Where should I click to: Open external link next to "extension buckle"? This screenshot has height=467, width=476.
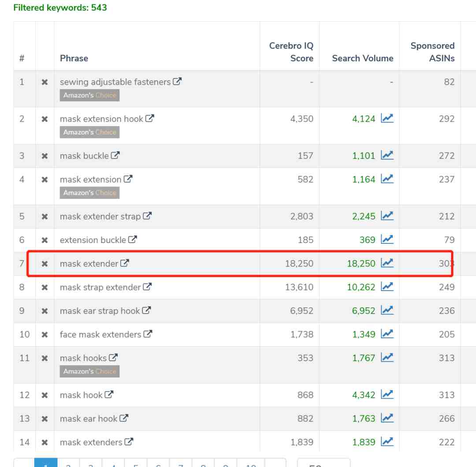coord(133,239)
